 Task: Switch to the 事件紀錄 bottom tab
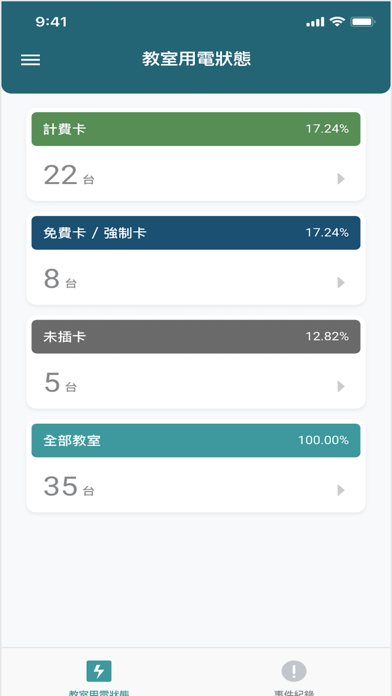coord(294,677)
